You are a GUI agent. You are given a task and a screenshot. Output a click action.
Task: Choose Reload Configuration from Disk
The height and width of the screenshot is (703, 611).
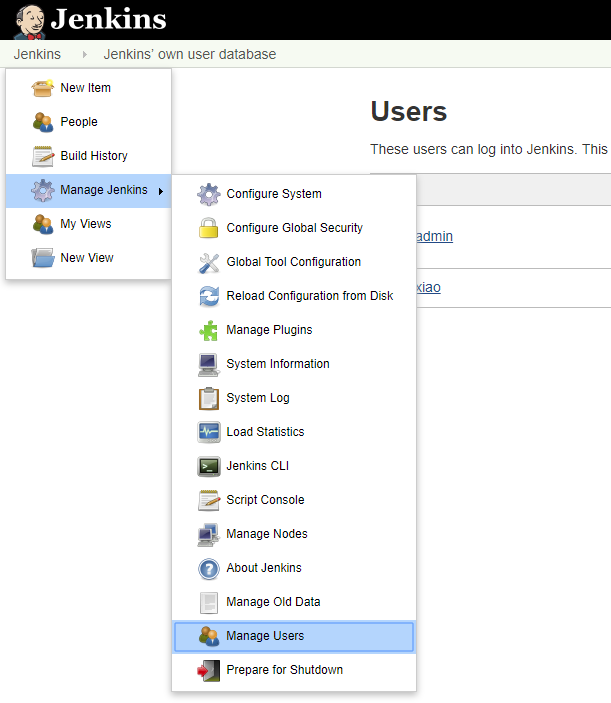pos(309,296)
